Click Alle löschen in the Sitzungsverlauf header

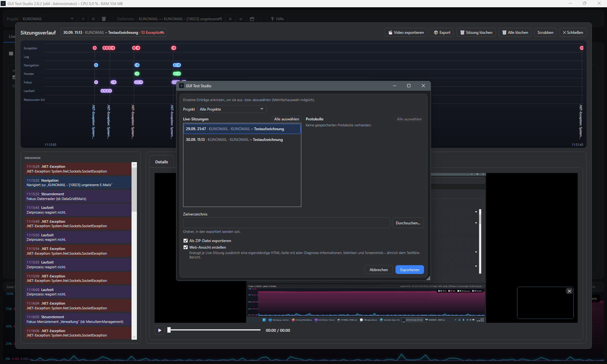click(515, 33)
